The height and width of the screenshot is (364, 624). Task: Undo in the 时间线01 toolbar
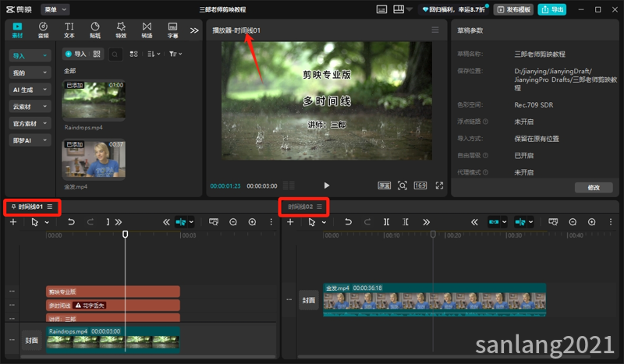(x=71, y=222)
